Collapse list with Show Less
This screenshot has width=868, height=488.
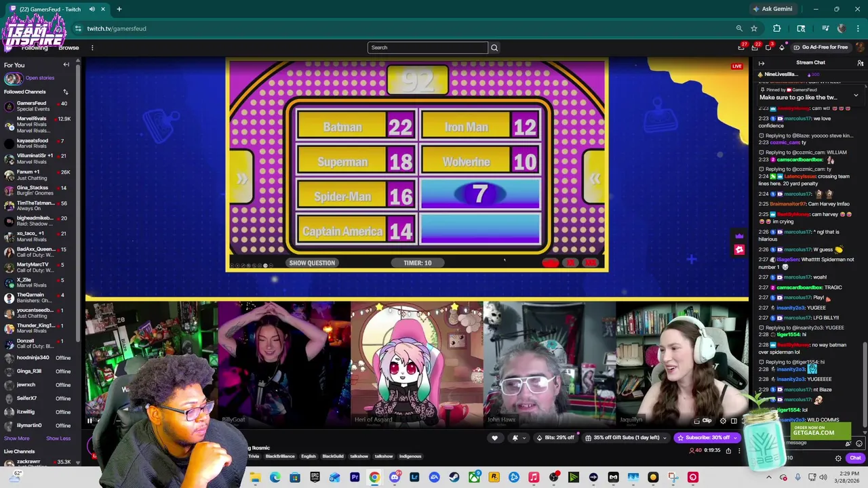click(x=58, y=439)
